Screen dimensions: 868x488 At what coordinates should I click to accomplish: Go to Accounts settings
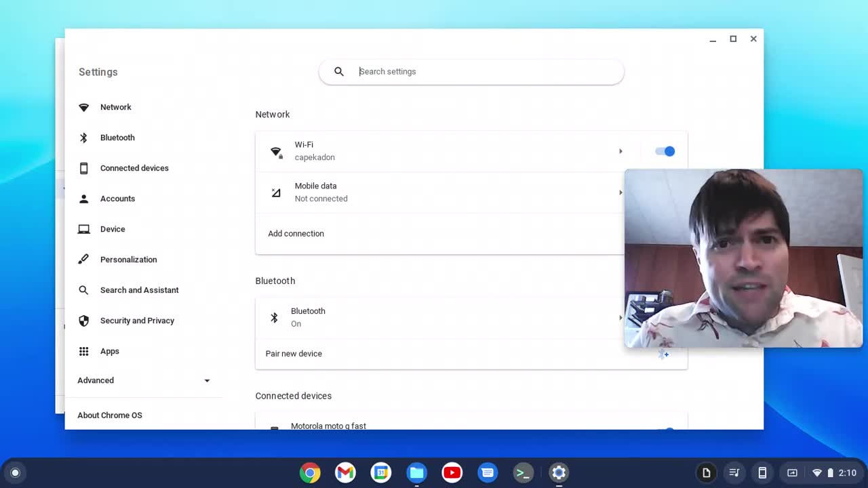(117, 199)
